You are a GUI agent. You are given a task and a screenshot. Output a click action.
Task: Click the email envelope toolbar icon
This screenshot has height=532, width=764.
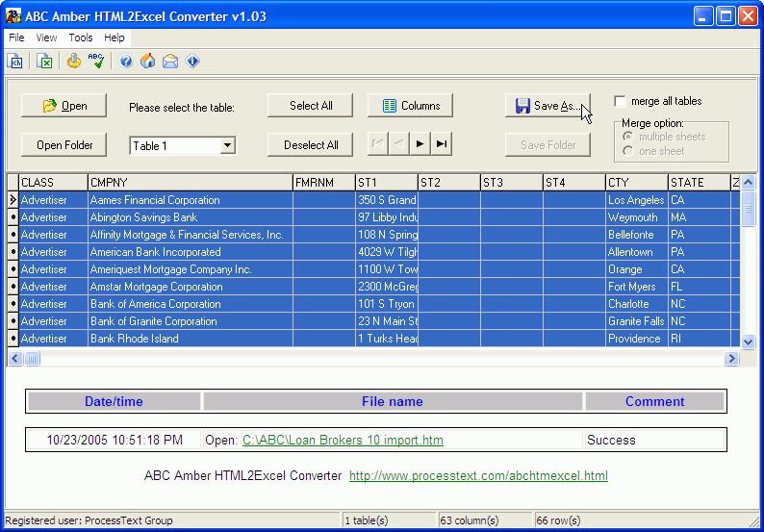170,62
